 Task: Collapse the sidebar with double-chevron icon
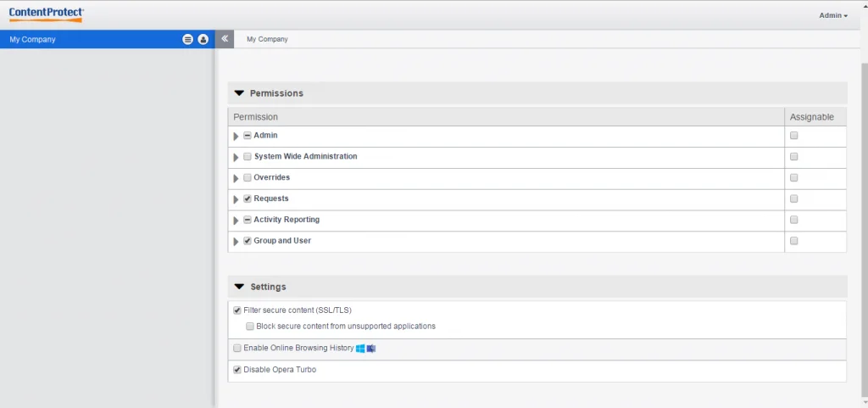tap(225, 39)
